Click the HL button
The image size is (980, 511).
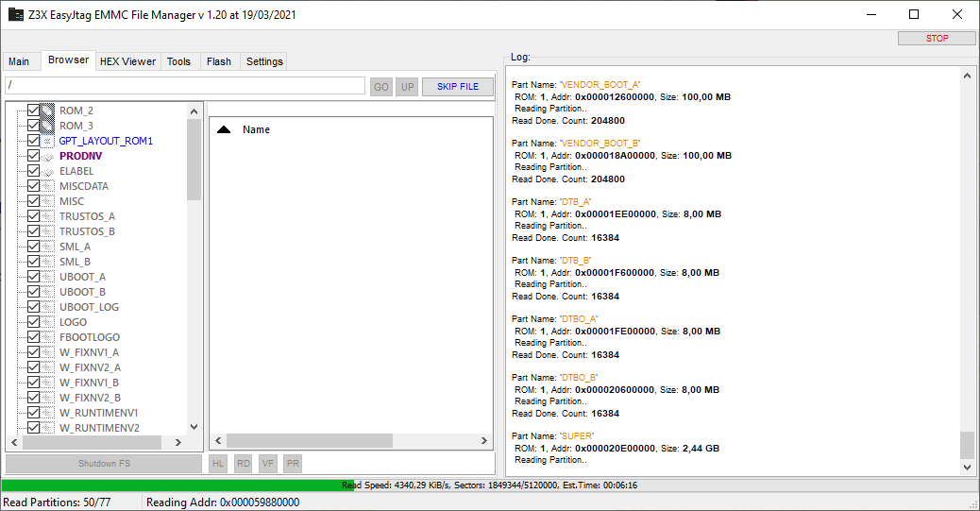[217, 464]
